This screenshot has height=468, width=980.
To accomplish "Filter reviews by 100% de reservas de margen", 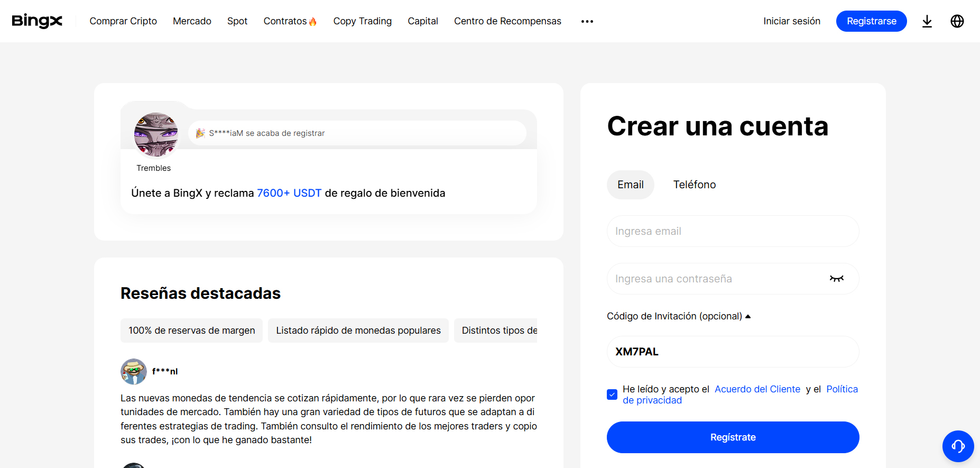I will coord(191,331).
